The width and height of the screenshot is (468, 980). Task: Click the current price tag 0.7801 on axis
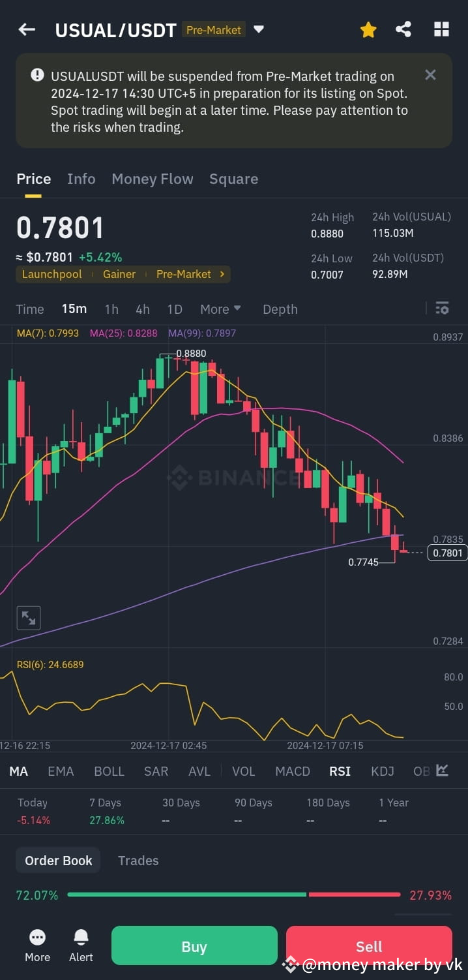point(448,553)
